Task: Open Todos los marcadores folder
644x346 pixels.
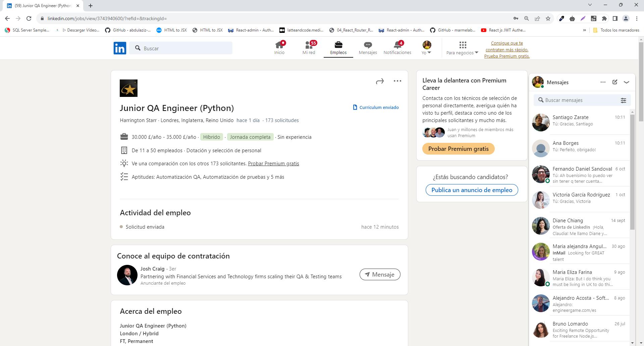Action: tap(616, 30)
